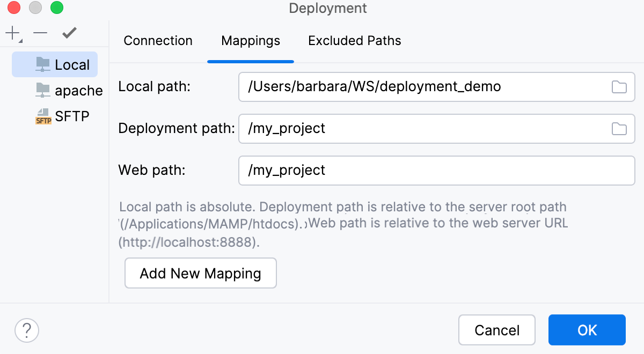
Task: Remove the selected server using minus icon
Action: pyautogui.click(x=40, y=33)
